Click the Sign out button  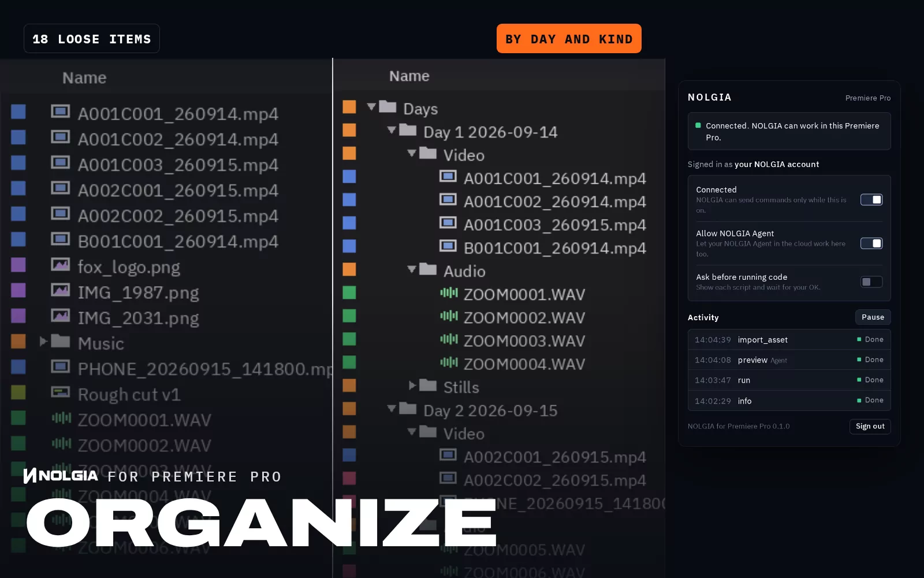[870, 427]
